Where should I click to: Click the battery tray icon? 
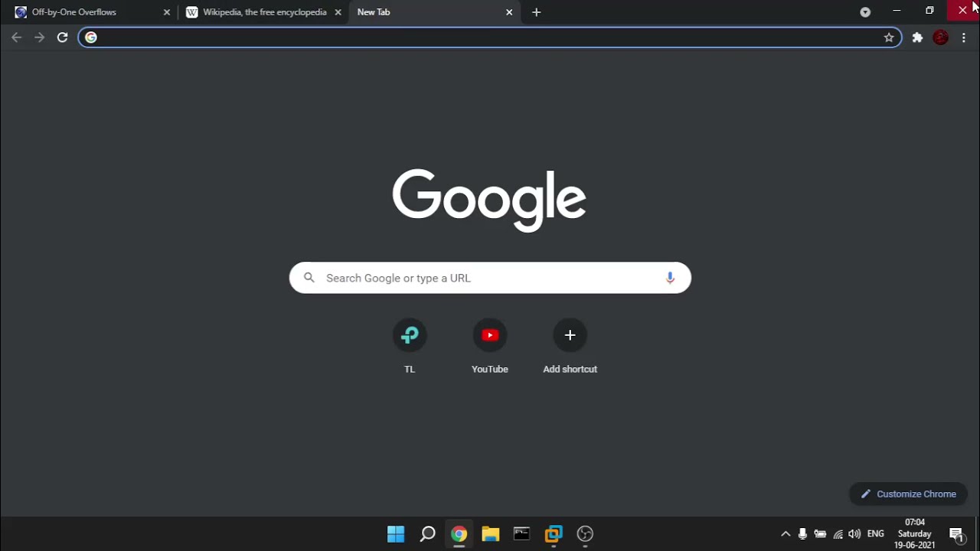820,534
